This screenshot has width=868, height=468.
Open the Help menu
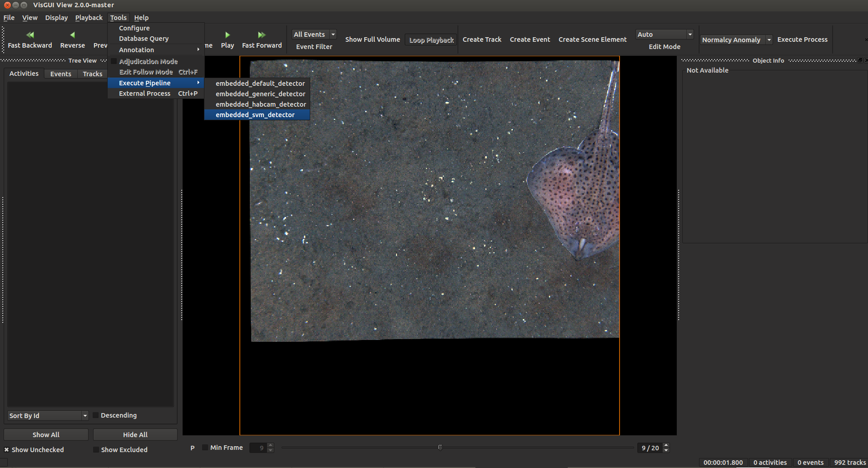[141, 18]
